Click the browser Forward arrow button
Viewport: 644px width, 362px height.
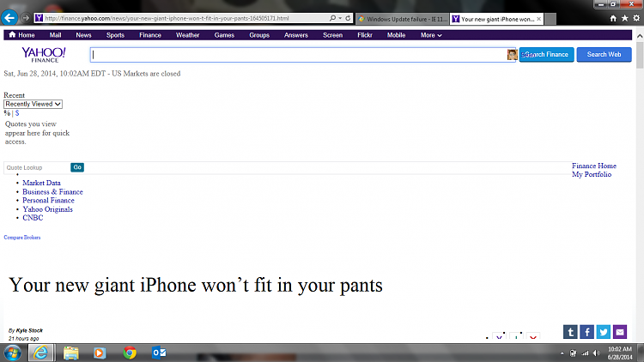[x=26, y=18]
